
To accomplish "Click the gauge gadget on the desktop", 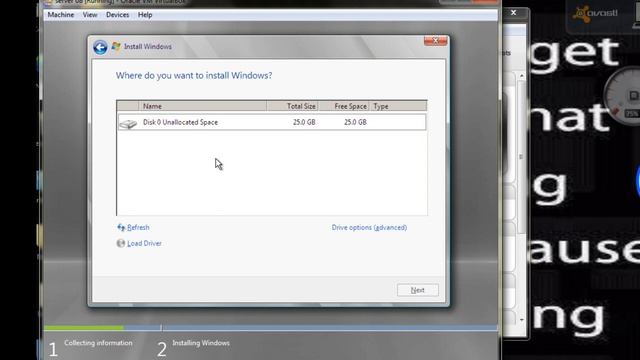I will click(622, 95).
